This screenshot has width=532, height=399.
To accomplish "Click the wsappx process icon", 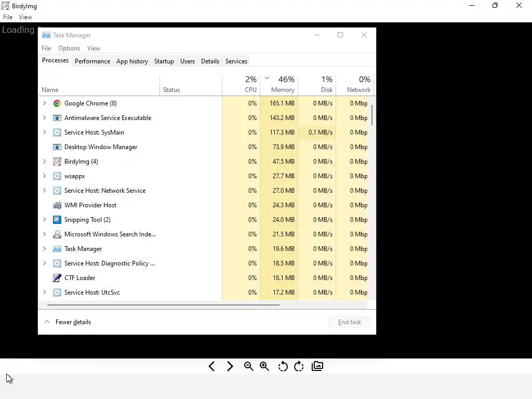I will 57,176.
